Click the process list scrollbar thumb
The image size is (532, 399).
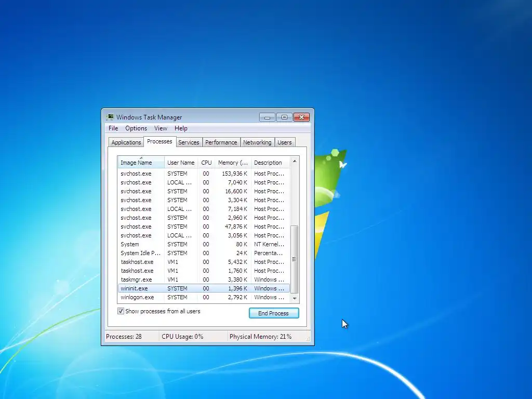pyautogui.click(x=295, y=259)
